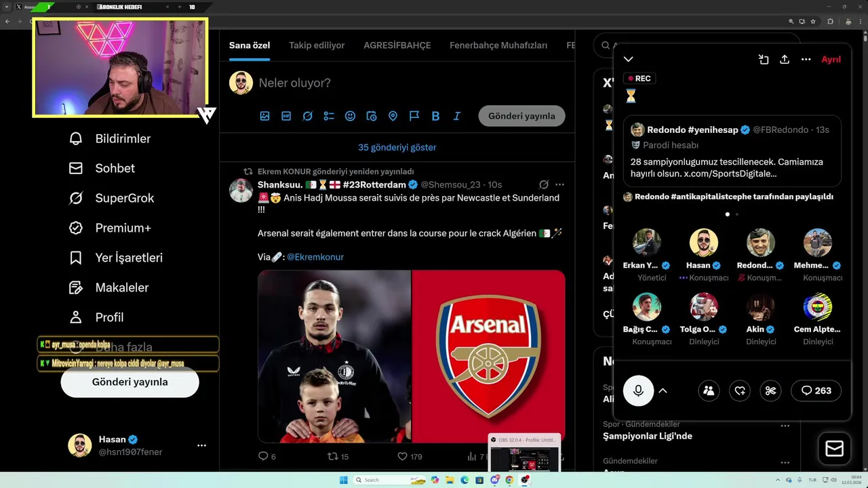Open File Explorer from taskbar
Screen dimensions: 868x488
[x=450, y=480]
